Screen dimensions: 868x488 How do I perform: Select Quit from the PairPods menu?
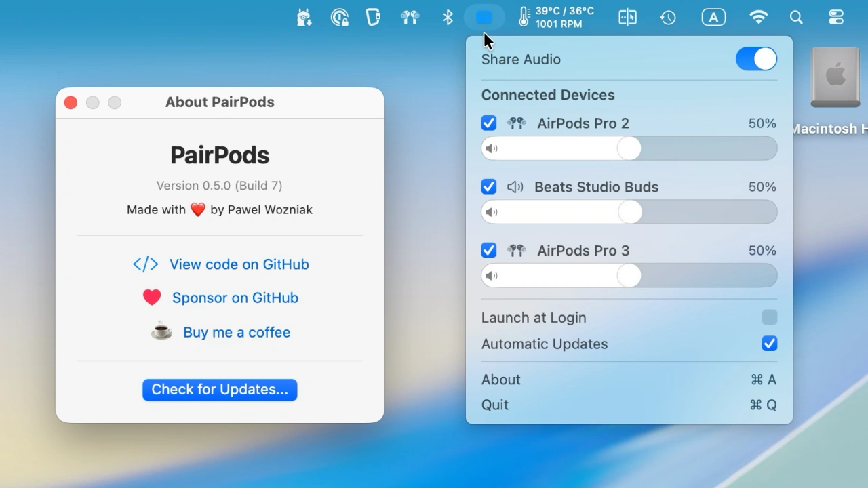click(x=494, y=405)
